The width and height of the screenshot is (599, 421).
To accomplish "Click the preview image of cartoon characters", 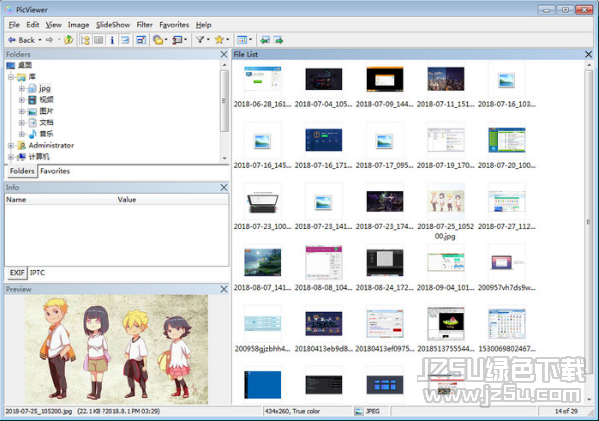I will click(117, 349).
